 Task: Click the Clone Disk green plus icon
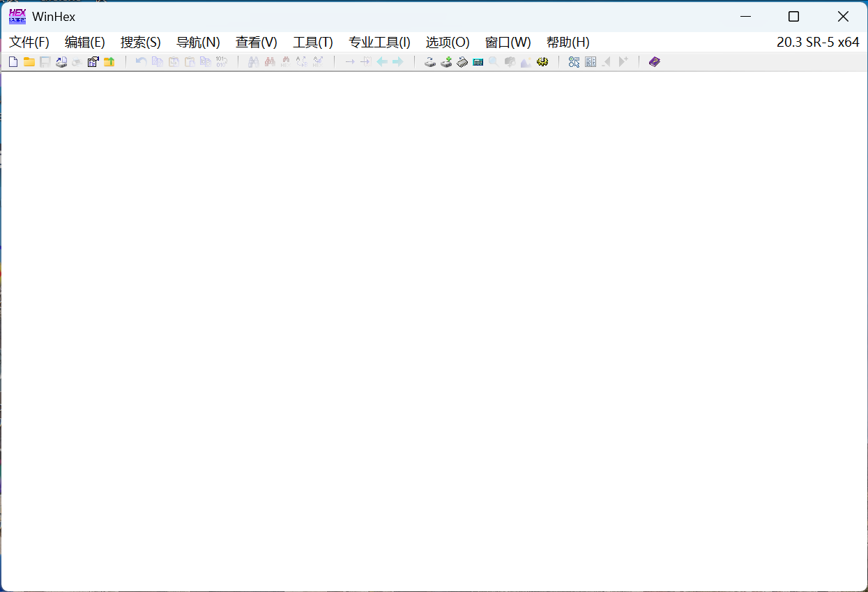(446, 62)
